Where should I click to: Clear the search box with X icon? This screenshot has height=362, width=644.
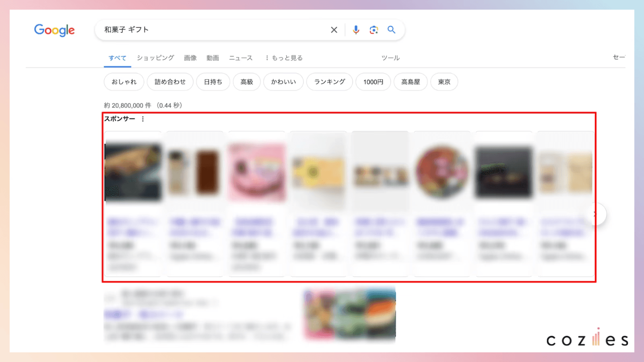(334, 30)
